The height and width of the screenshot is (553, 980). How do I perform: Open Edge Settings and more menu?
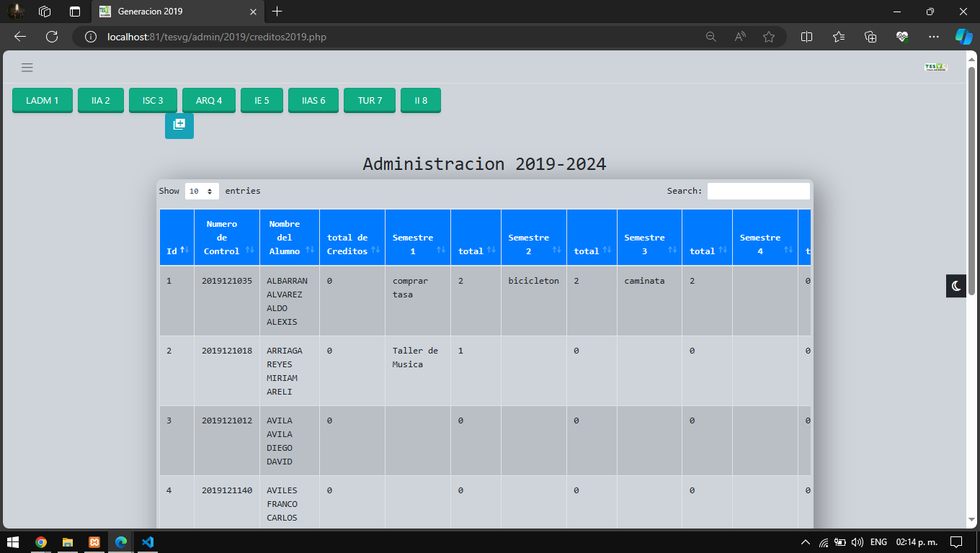(934, 37)
